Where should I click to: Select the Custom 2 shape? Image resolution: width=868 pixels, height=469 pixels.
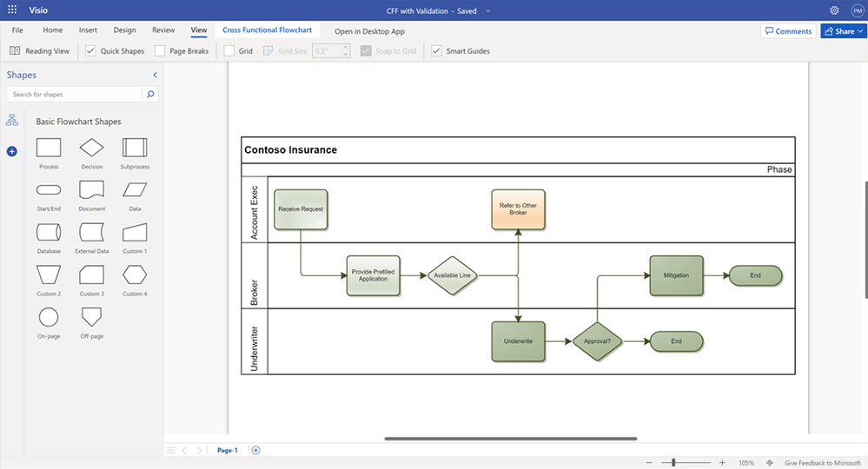tap(49, 274)
